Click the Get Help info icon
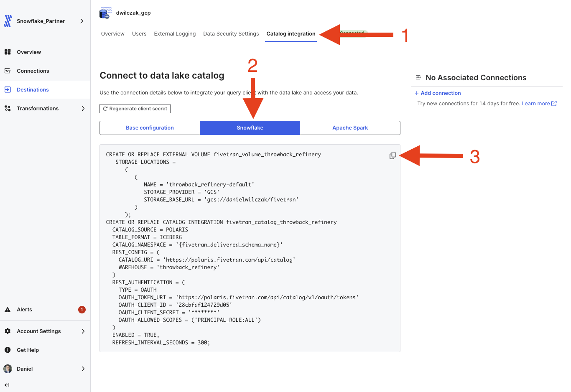Viewport: 571px width, 392px height. [x=8, y=350]
